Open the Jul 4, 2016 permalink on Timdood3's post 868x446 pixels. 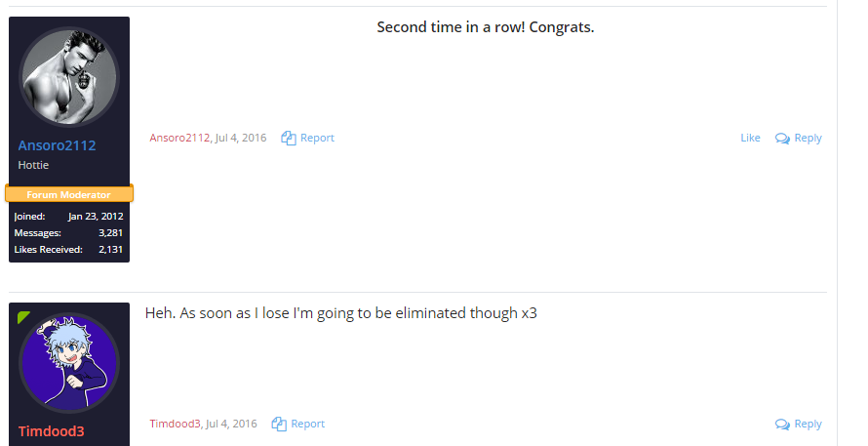[231, 424]
